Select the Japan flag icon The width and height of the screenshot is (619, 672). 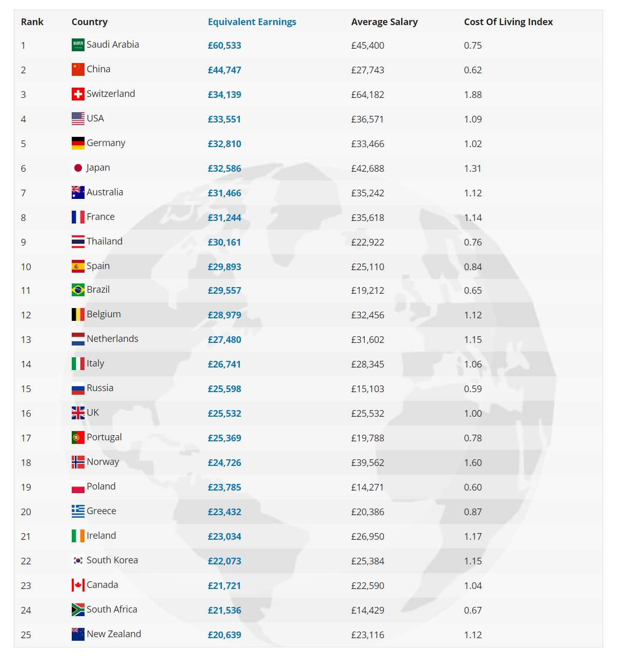pyautogui.click(x=78, y=168)
